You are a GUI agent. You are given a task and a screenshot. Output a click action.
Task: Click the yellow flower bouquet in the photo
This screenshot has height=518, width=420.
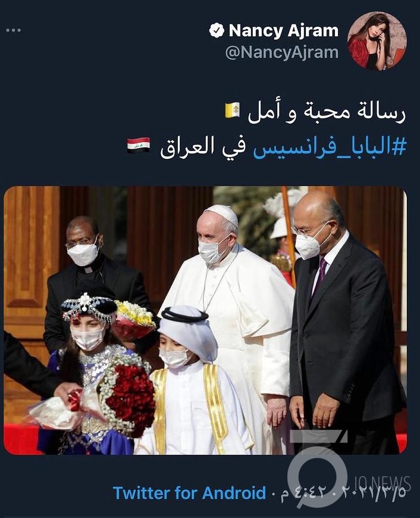134,321
